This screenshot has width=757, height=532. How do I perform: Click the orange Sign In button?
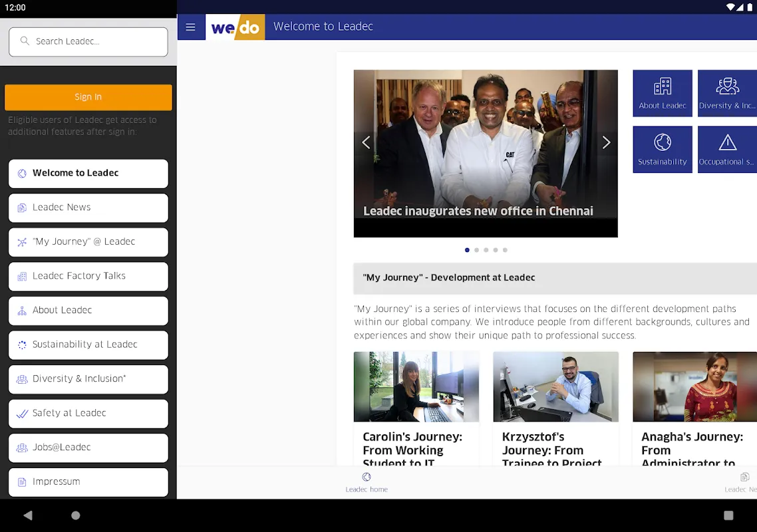coord(88,97)
